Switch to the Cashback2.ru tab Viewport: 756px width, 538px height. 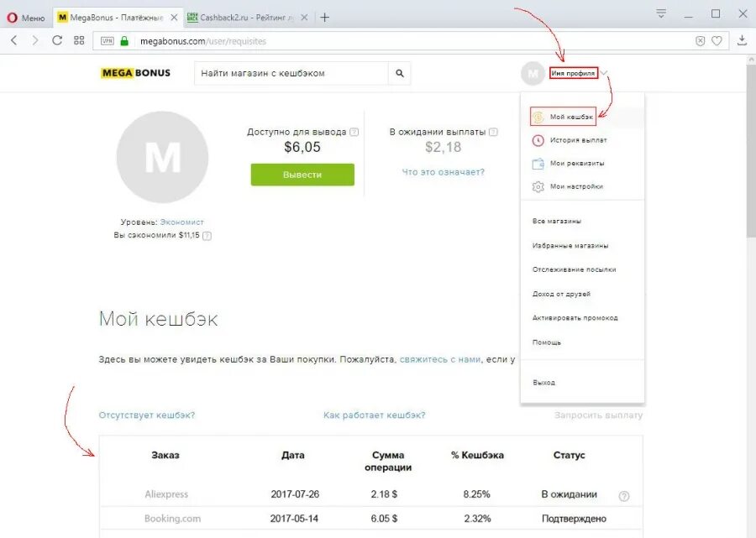[242, 14]
